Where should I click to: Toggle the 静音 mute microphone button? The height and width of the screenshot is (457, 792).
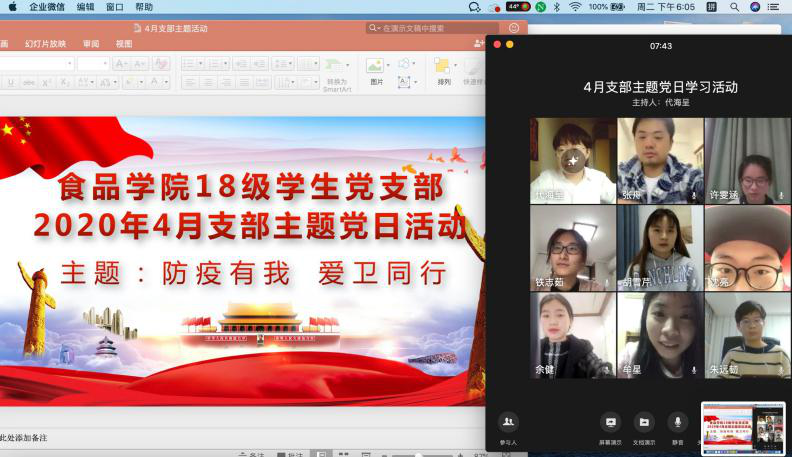click(677, 424)
